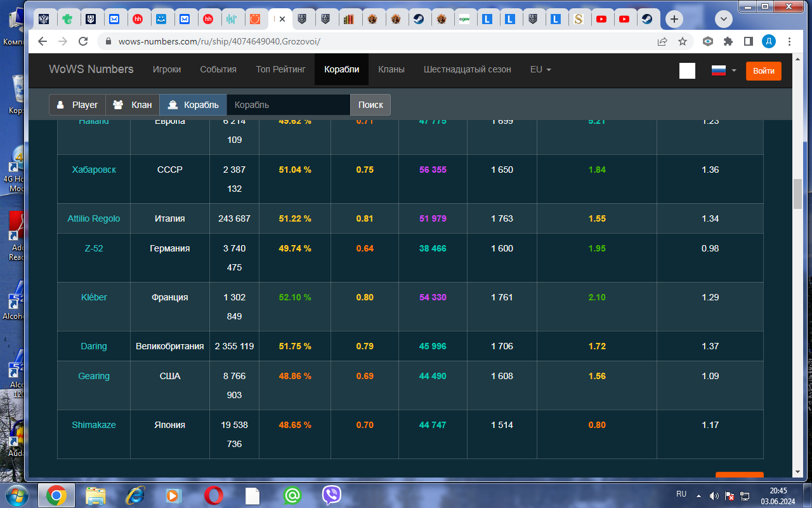812x508 pixels.
Task: Click the system tray volume icon
Action: pos(714,496)
